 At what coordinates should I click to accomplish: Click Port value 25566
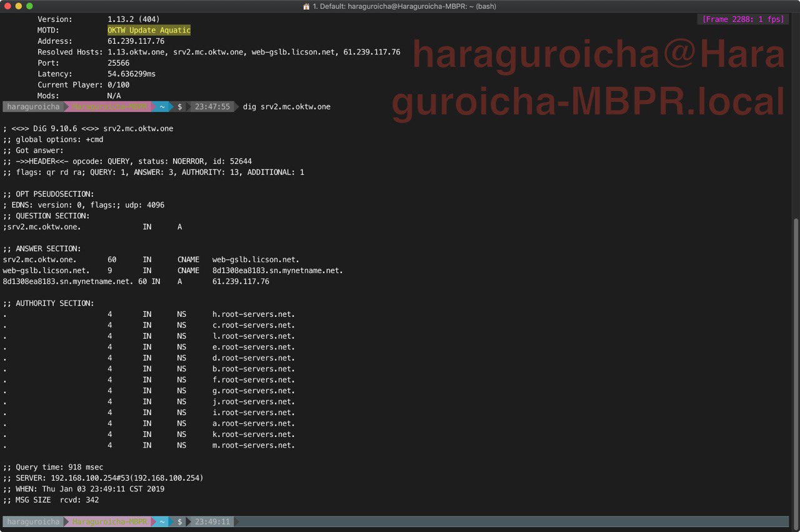[119, 63]
